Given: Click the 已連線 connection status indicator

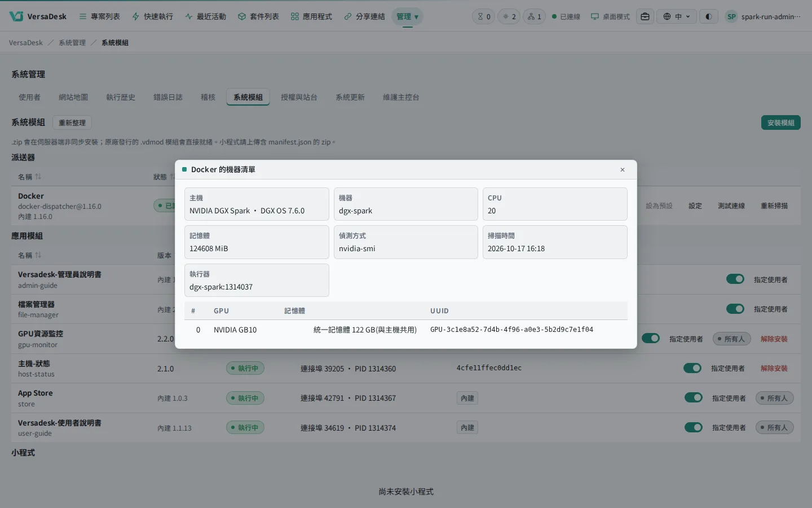Looking at the screenshot, I should [566, 16].
